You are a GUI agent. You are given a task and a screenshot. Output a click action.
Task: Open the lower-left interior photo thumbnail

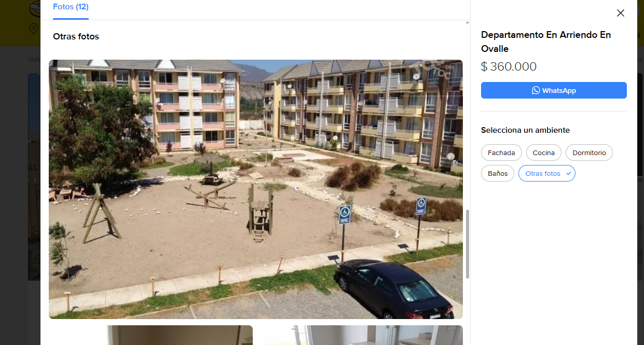pos(150,335)
